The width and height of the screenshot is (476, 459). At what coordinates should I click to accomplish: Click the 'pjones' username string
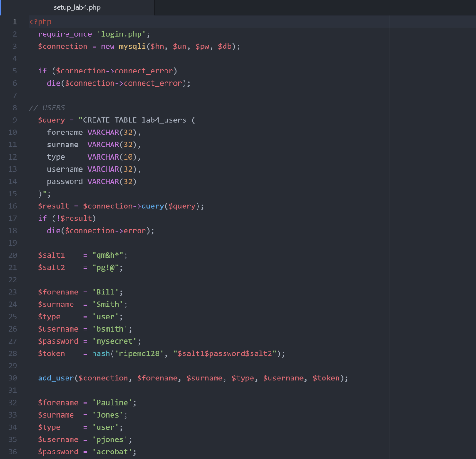click(110, 439)
